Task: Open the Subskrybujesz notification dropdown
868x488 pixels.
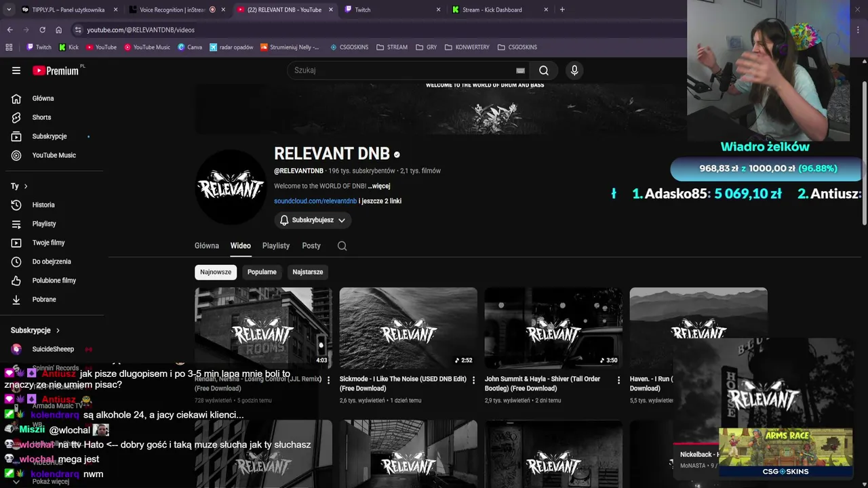Action: point(313,220)
